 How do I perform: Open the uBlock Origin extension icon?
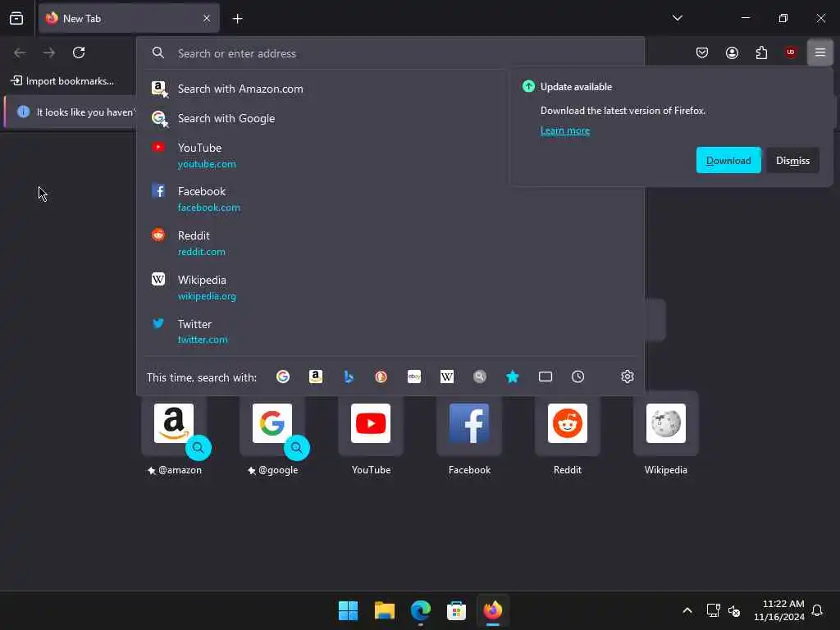point(791,52)
